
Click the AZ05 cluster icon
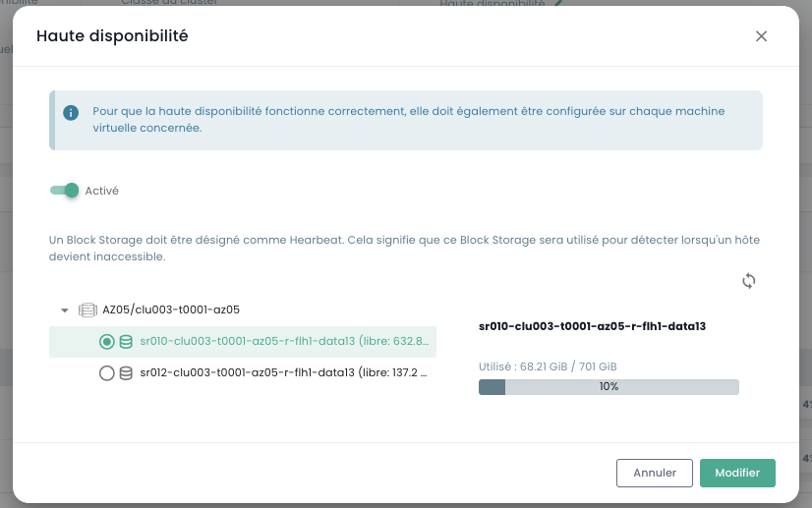(87, 310)
